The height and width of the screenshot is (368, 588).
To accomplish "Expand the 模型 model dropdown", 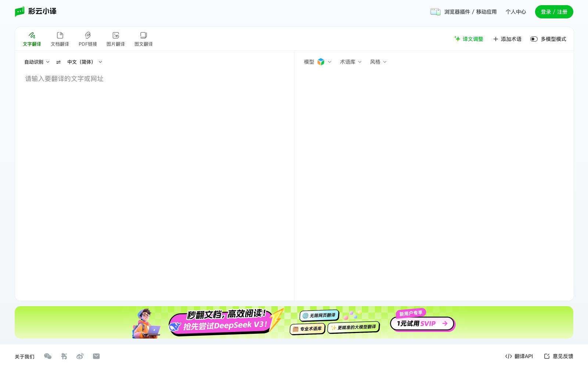I will click(x=318, y=62).
